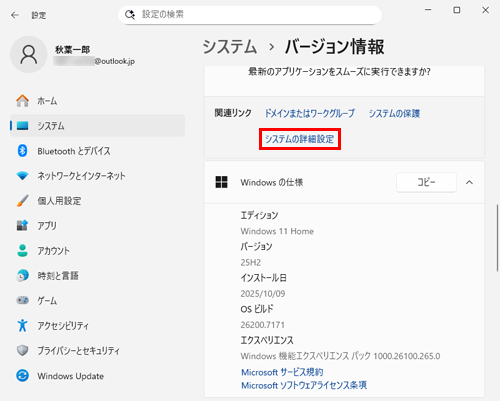Click the OS ビルド label
The width and height of the screenshot is (500, 401).
pos(257,309)
